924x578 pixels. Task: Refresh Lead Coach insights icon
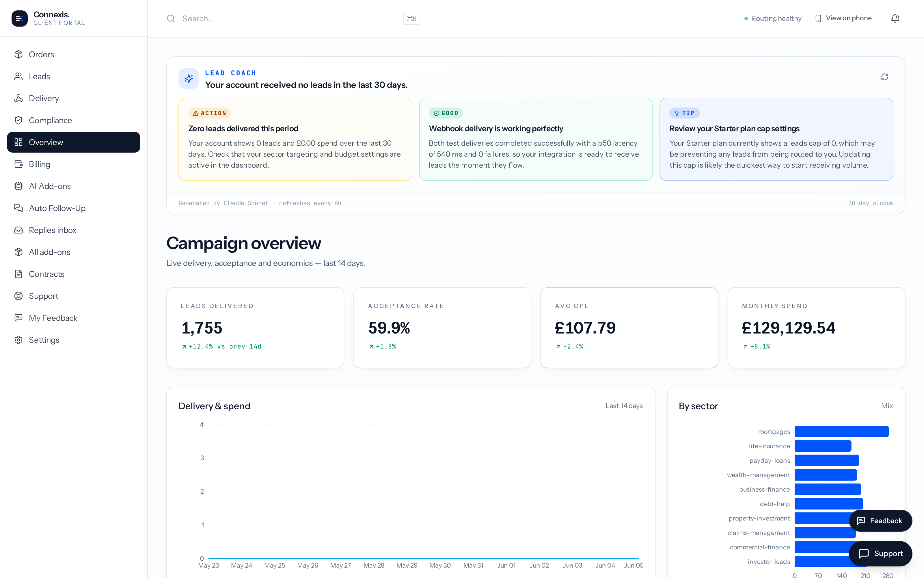pos(884,77)
